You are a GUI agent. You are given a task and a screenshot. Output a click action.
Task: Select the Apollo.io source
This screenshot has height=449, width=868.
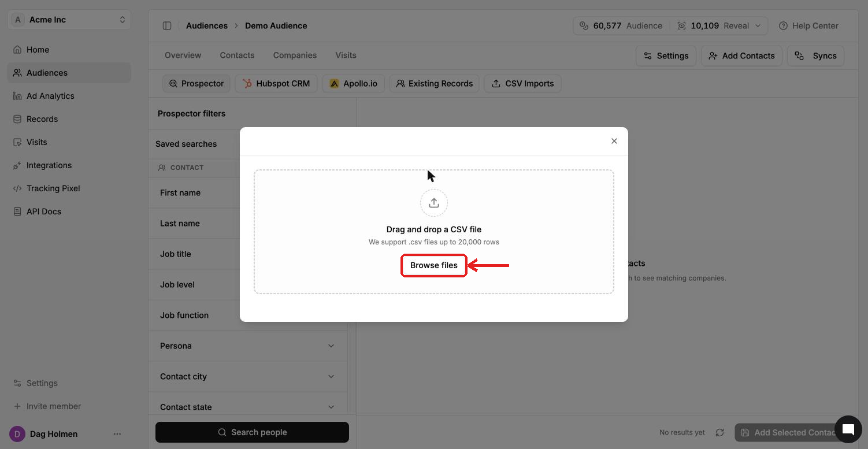353,84
